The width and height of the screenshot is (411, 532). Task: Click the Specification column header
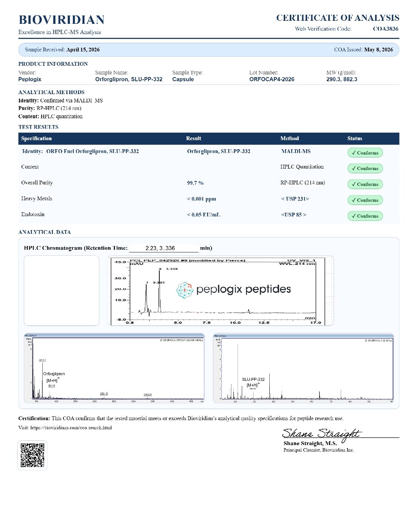[x=37, y=138]
